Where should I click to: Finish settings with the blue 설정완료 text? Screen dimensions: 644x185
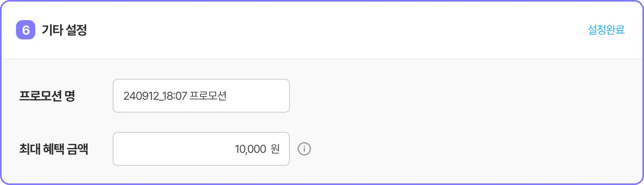click(606, 30)
